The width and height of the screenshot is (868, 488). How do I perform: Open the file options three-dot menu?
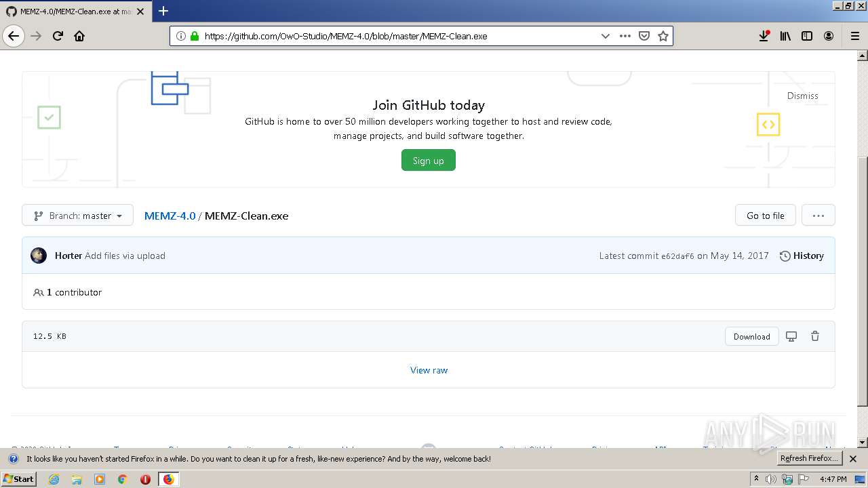tap(818, 216)
